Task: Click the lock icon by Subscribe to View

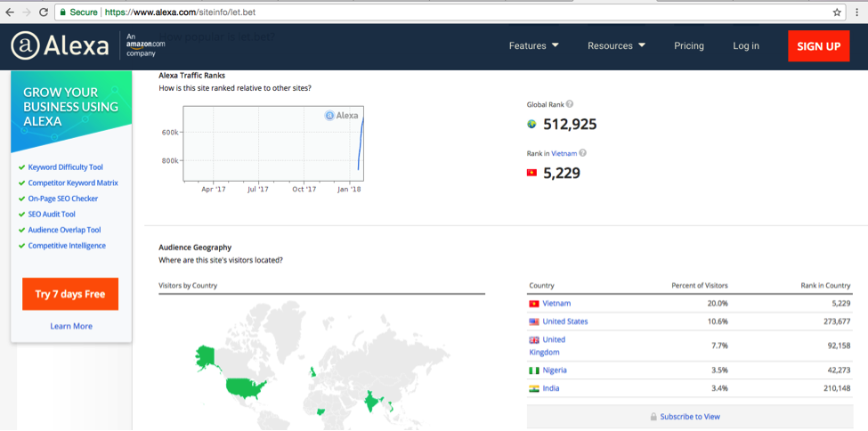Action: click(653, 417)
